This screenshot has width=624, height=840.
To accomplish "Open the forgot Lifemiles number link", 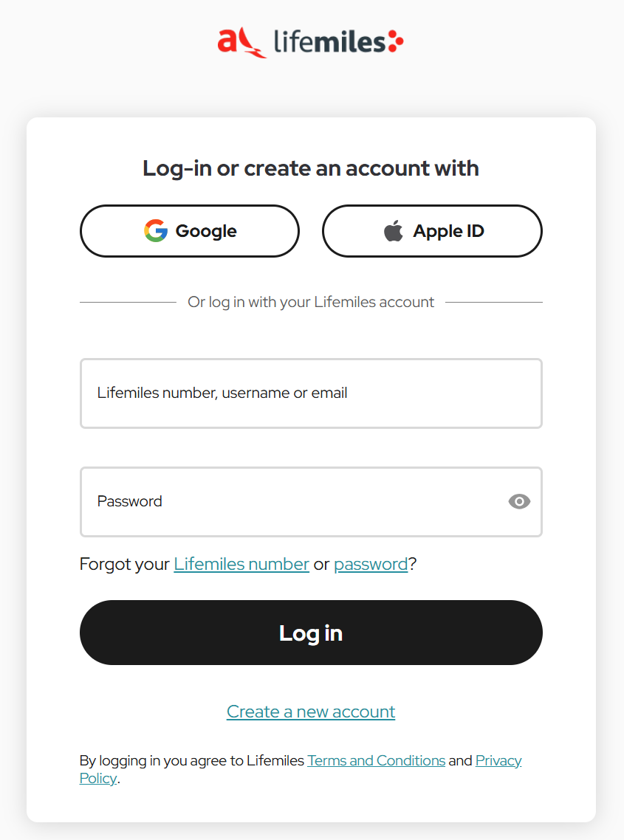I will pos(241,563).
